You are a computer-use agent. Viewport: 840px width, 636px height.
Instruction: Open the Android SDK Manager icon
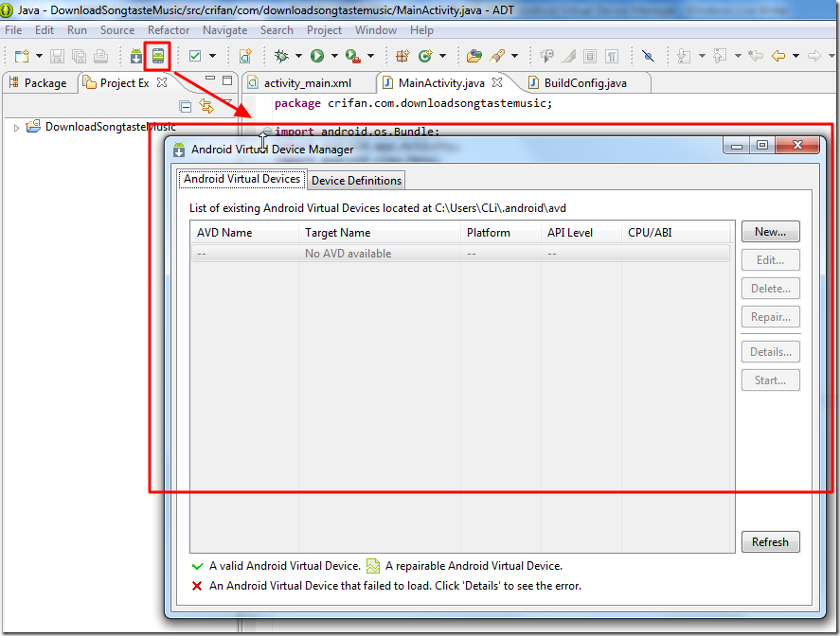point(136,56)
